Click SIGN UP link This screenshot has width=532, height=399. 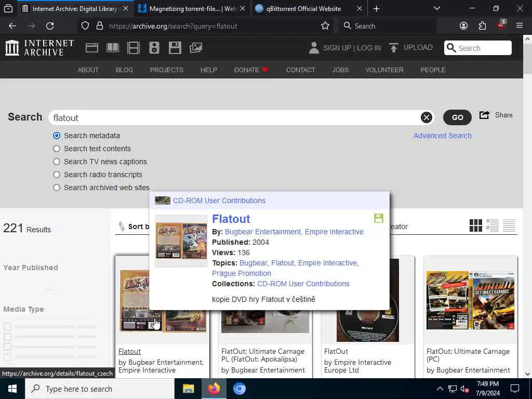pos(337,48)
